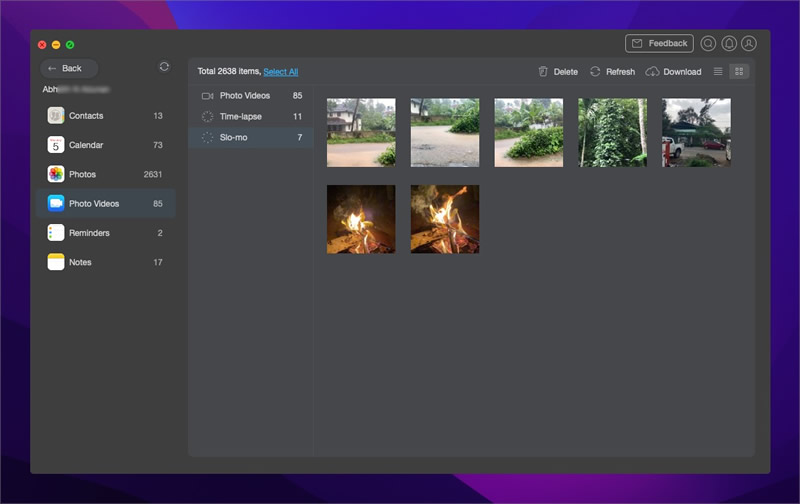The height and width of the screenshot is (504, 800).
Task: Select the flooded road thumbnail
Action: coord(445,133)
